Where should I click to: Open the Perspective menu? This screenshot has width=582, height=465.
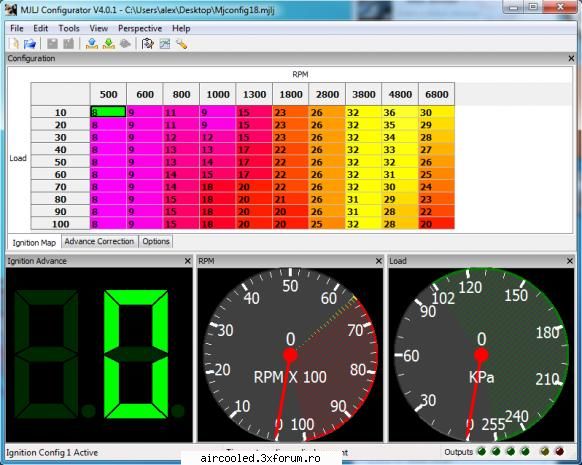click(140, 28)
